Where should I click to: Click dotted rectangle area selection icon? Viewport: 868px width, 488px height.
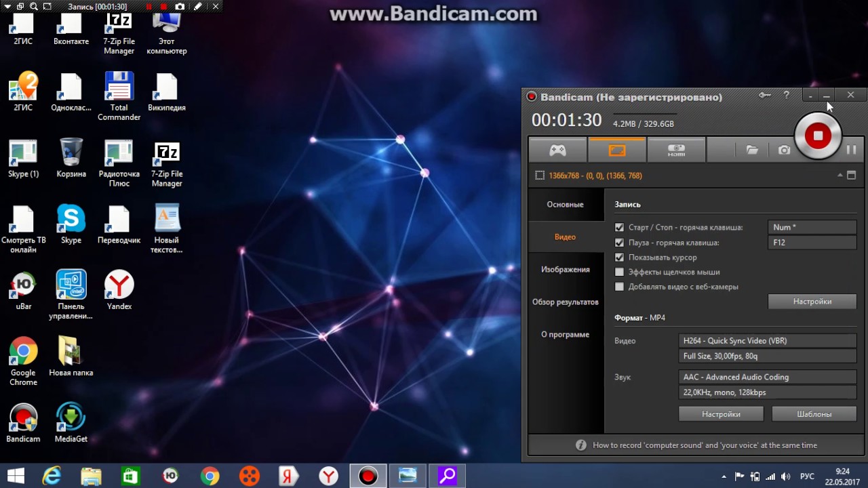pos(540,176)
